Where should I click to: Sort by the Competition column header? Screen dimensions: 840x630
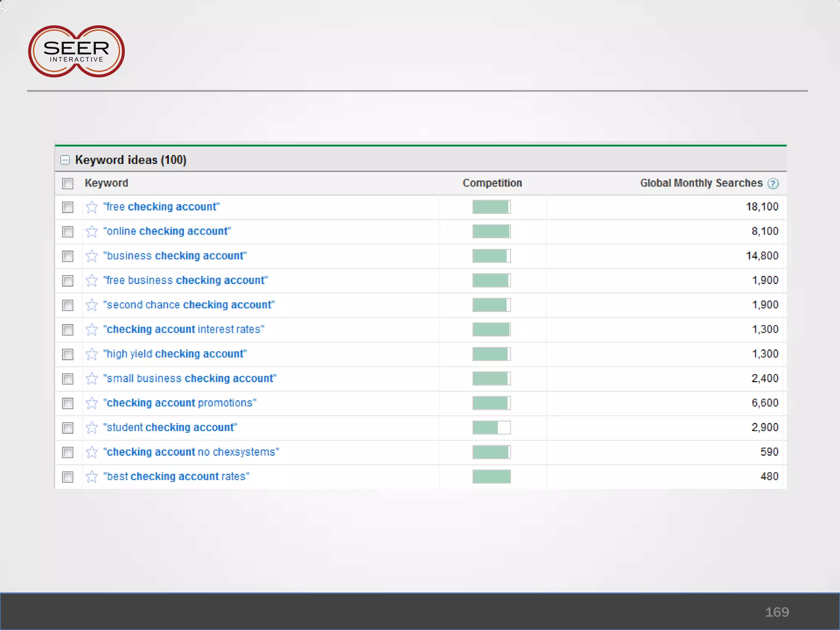(x=492, y=183)
